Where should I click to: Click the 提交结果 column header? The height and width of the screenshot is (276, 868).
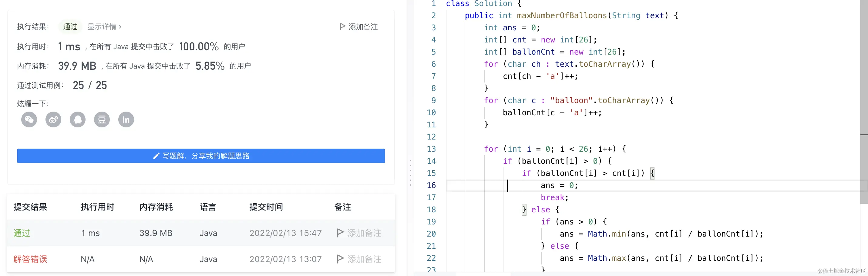pos(30,207)
